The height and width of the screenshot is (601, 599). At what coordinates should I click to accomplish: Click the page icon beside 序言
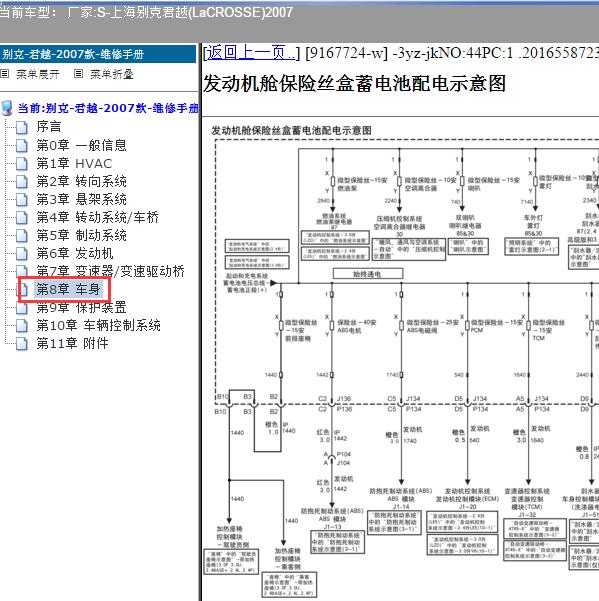[x=22, y=127]
